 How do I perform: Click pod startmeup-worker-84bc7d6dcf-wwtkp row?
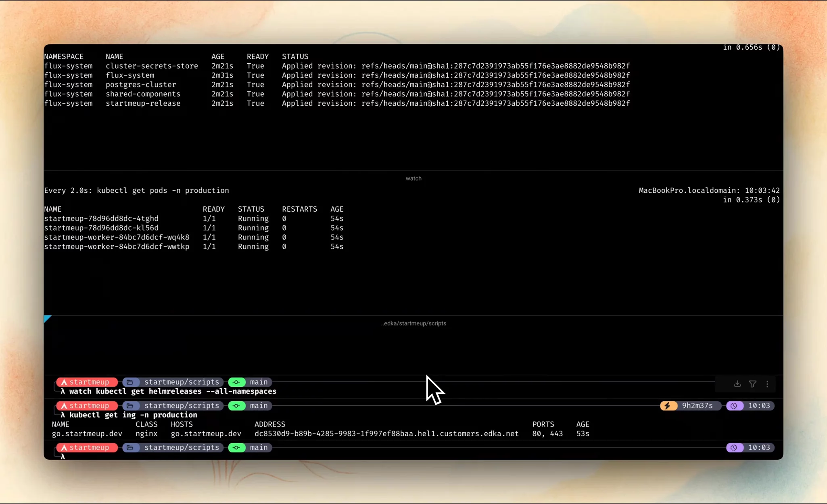tap(117, 247)
